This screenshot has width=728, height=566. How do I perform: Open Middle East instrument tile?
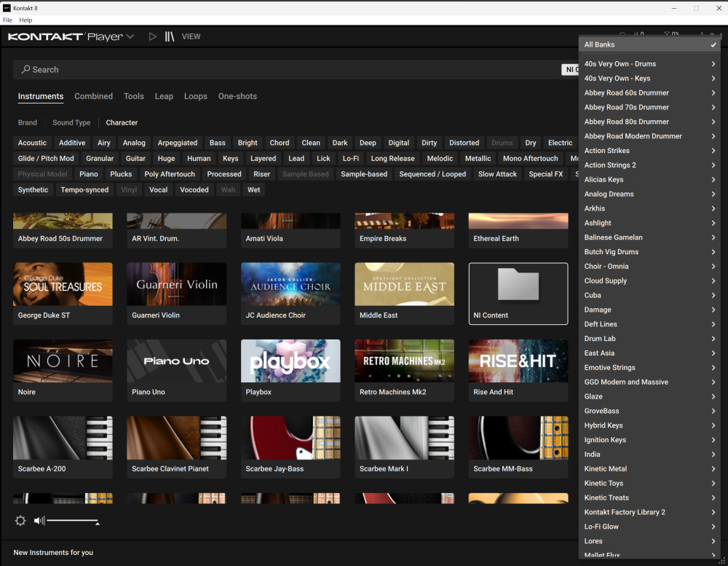click(404, 294)
